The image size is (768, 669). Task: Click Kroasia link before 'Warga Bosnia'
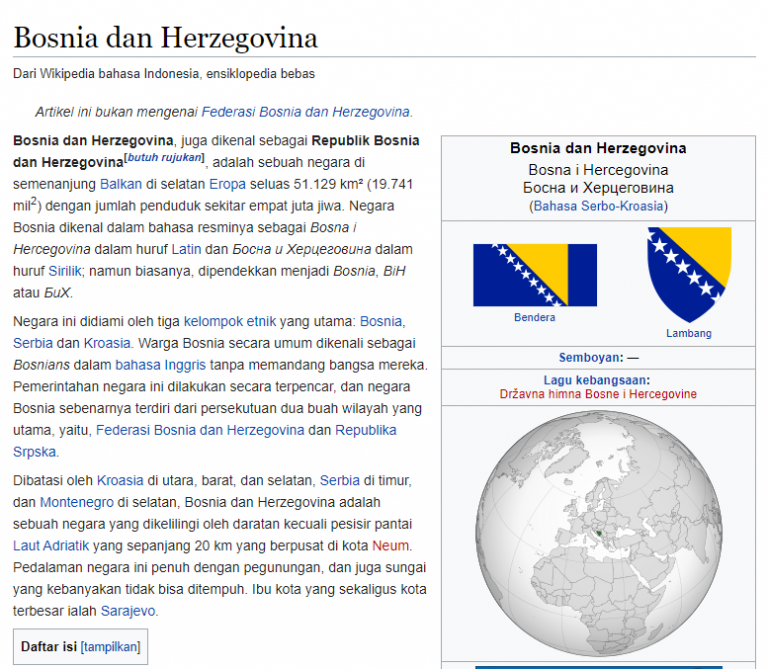click(x=107, y=343)
